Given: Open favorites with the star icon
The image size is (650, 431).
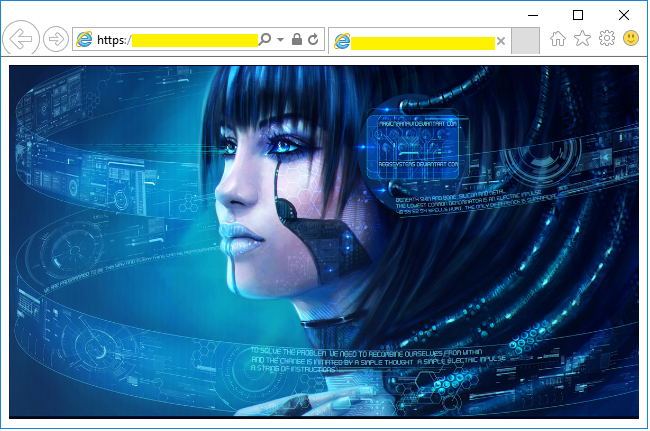Looking at the screenshot, I should tap(582, 39).
